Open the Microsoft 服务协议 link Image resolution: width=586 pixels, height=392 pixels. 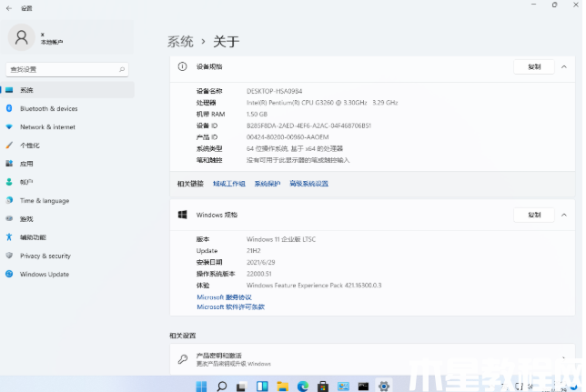(x=224, y=297)
